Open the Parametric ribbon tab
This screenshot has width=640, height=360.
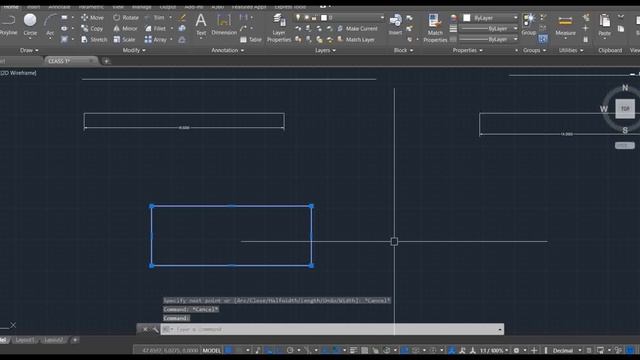pos(91,7)
